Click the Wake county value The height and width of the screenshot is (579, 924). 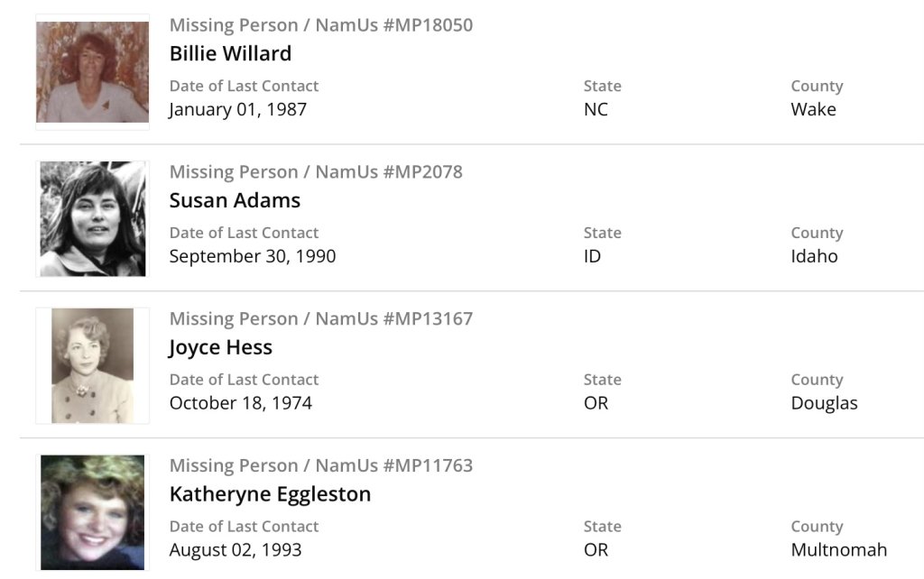click(813, 110)
